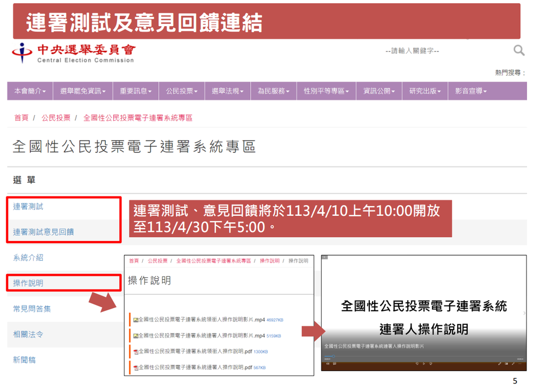Go to 首頁 in the top breadcrumb
This screenshot has height=392, width=534.
pyautogui.click(x=21, y=118)
